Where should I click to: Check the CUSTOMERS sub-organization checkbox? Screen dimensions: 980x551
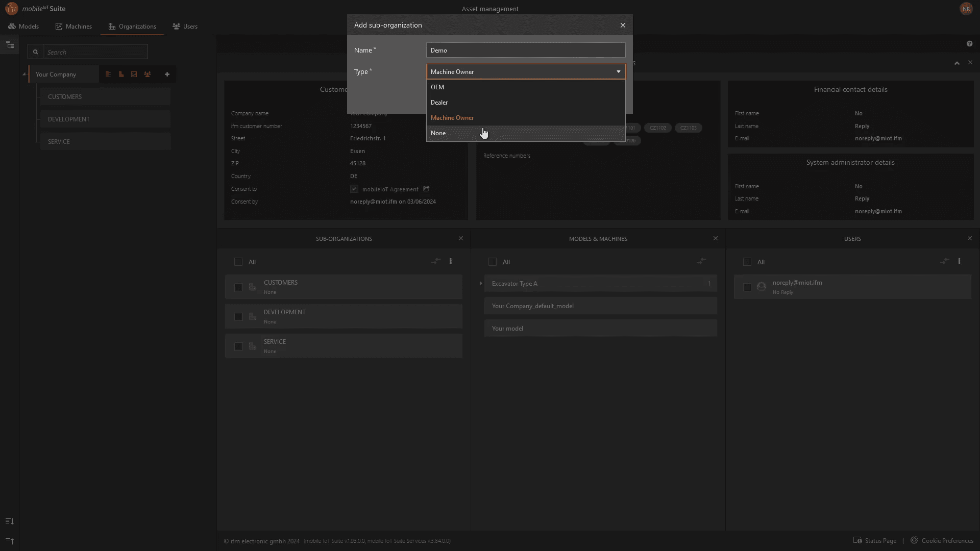pyautogui.click(x=238, y=287)
